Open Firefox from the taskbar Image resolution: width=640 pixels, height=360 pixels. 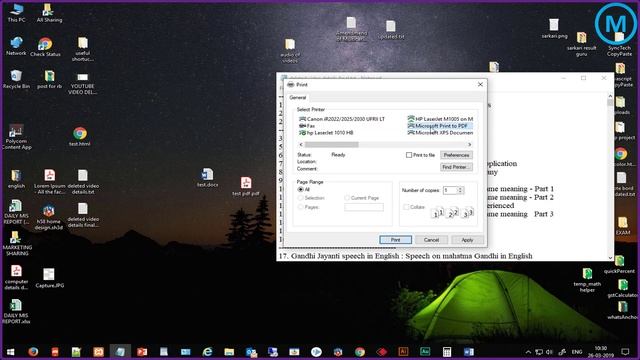pyautogui.click(x=33, y=352)
